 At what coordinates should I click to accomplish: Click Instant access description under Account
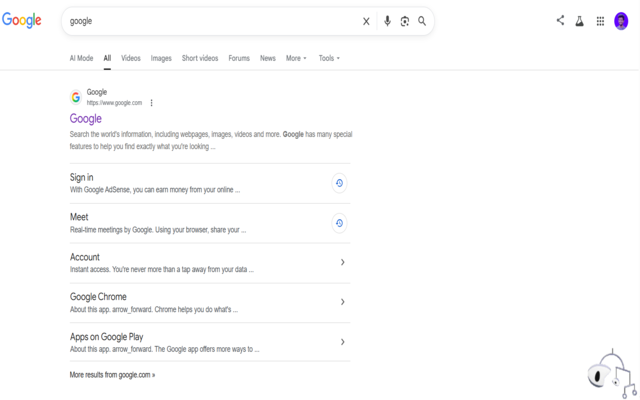162,269
